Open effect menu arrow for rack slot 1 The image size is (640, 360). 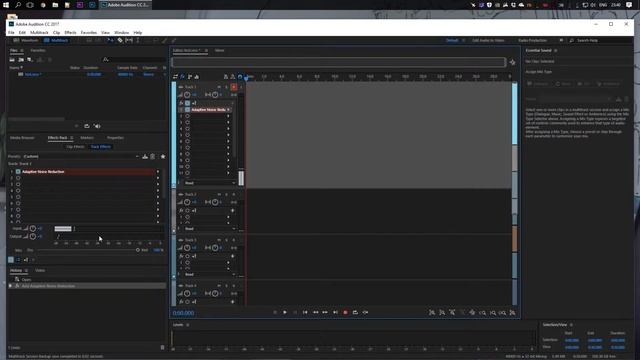(158, 172)
